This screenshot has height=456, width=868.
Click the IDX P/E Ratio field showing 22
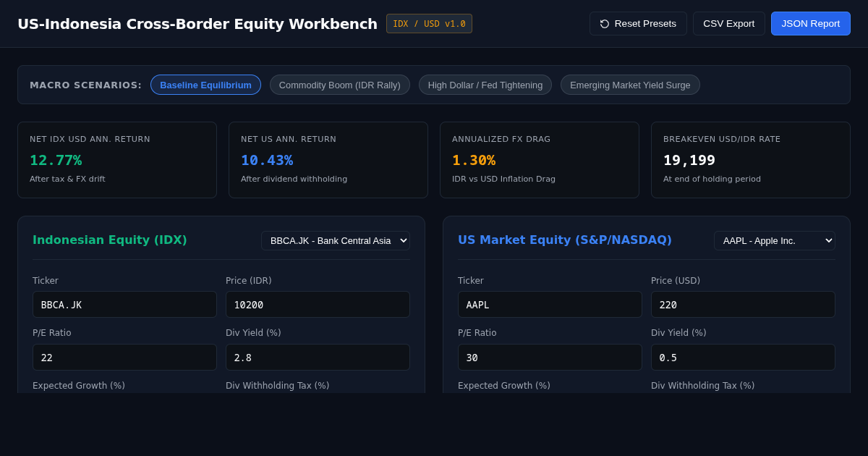pyautogui.click(x=124, y=358)
